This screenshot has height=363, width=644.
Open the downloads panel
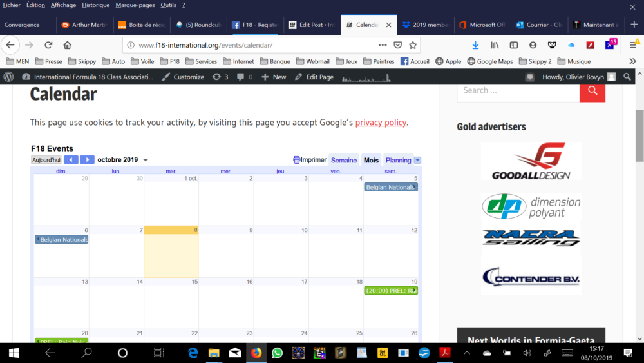click(x=475, y=45)
